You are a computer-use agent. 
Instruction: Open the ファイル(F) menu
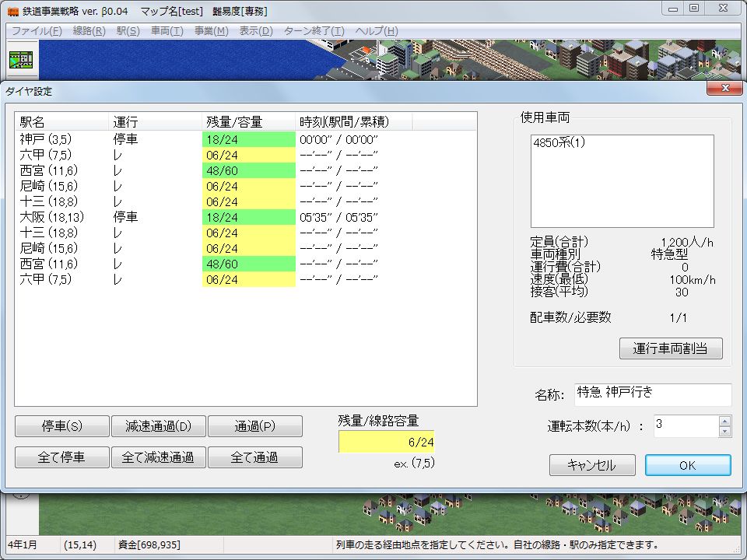coord(37,31)
